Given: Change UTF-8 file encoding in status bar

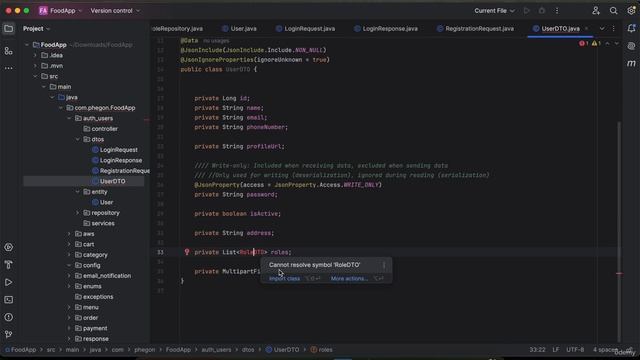Looking at the screenshot, I should point(575,350).
